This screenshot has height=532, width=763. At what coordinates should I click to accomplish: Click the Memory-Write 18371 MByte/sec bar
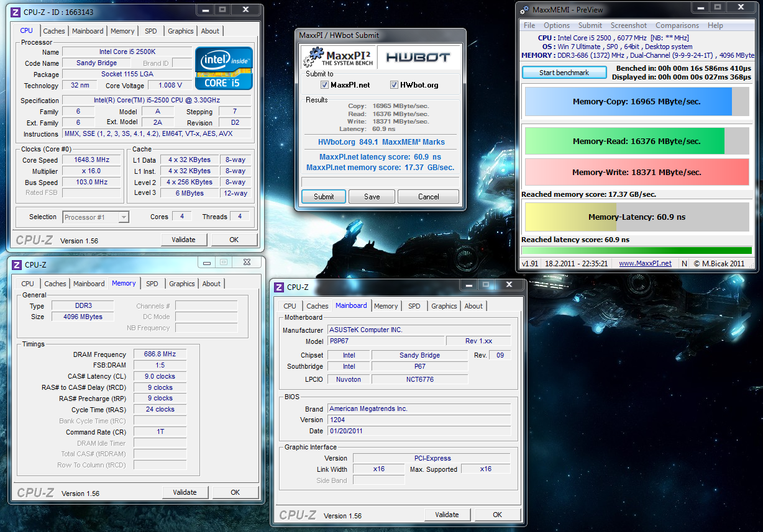pyautogui.click(x=637, y=172)
